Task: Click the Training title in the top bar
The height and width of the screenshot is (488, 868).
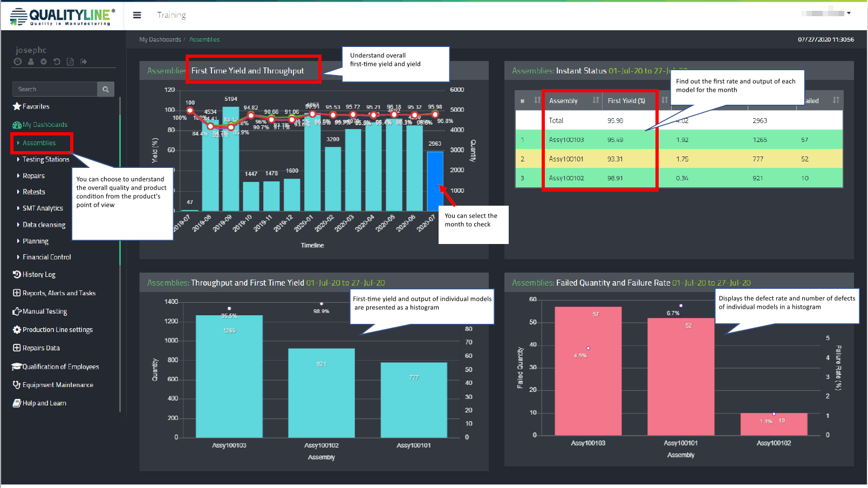Action: click(172, 15)
